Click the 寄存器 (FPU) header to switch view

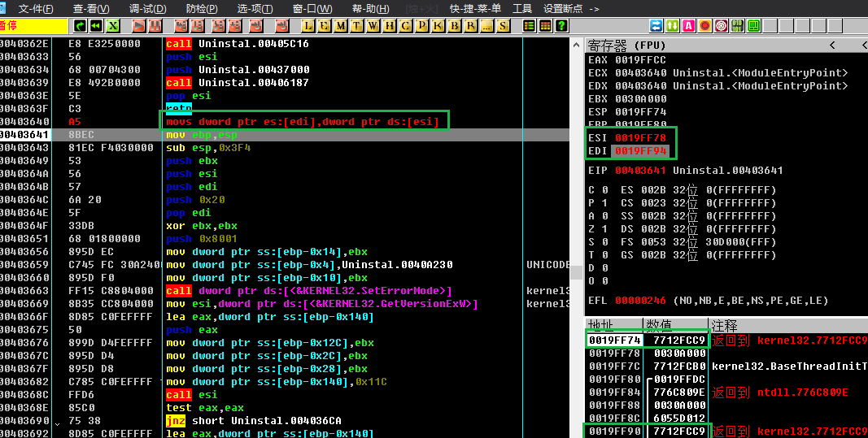(626, 45)
